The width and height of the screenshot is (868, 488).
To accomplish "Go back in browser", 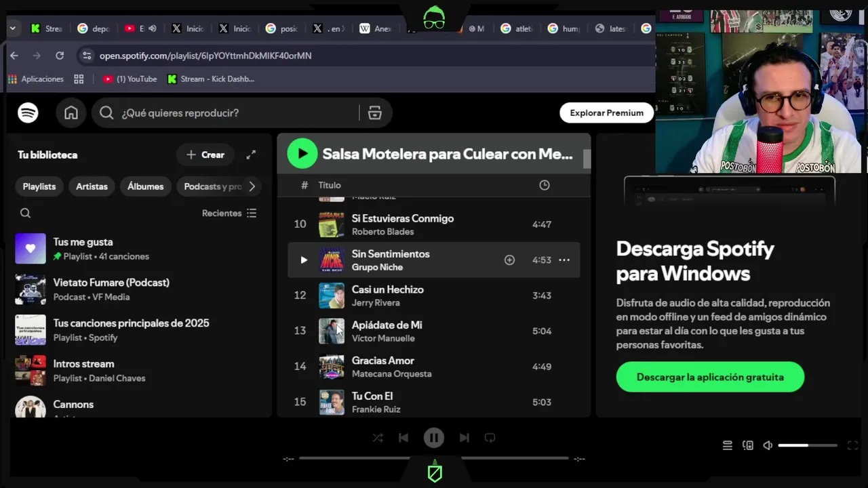I will pyautogui.click(x=14, y=56).
